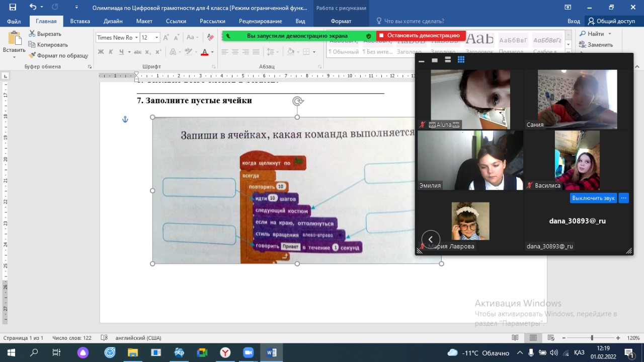
Task: Expand the font size 12 dropdown
Action: (157, 37)
